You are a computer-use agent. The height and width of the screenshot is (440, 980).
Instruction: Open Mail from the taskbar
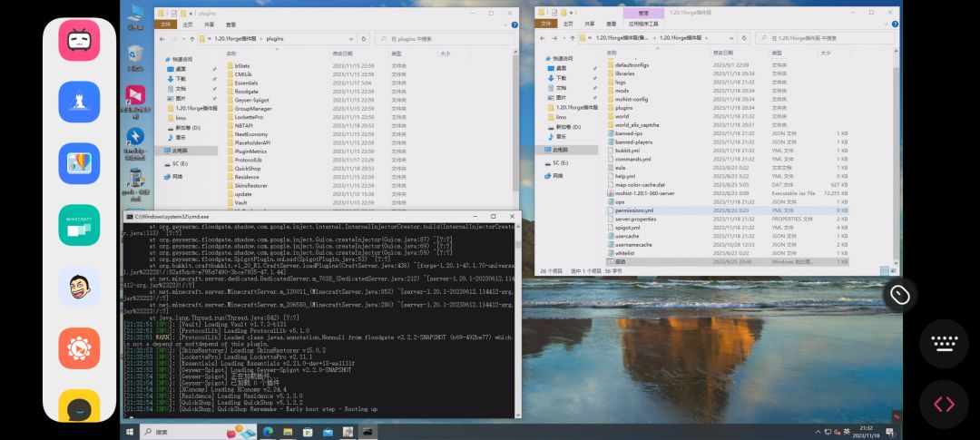pos(328,432)
